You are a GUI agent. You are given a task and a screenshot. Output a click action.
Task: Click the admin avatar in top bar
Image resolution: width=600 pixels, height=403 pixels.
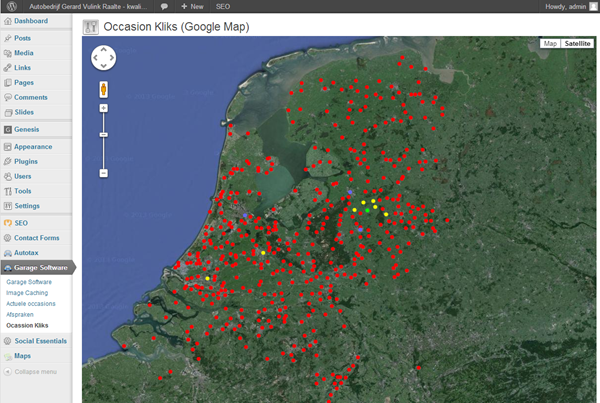593,6
